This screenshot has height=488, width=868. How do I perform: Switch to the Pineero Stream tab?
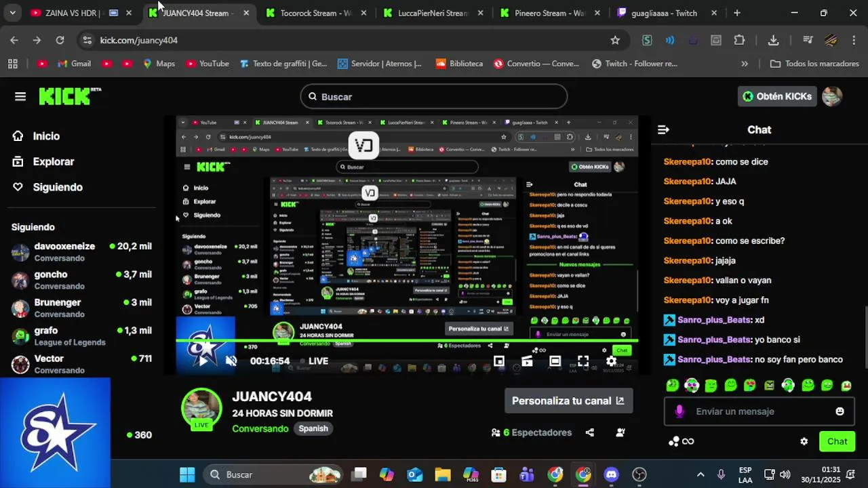[x=549, y=13]
